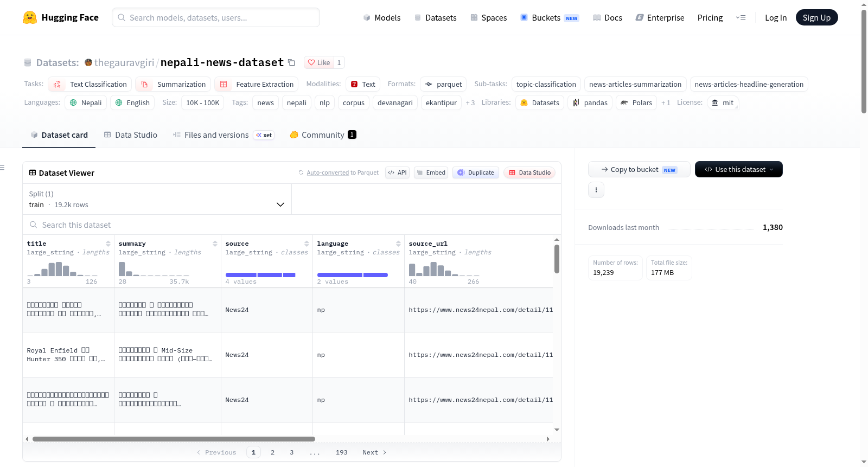Click the Summarization task tag
This screenshot has width=868, height=467.
tap(174, 84)
